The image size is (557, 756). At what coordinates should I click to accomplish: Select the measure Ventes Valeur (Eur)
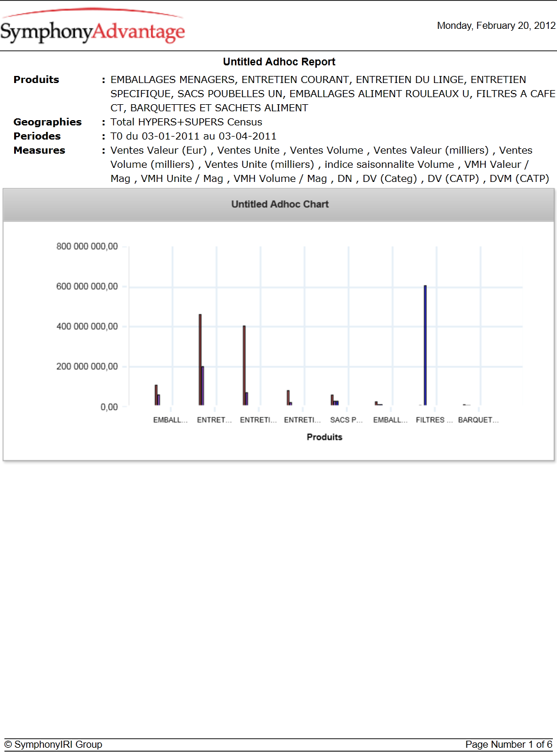point(159,150)
